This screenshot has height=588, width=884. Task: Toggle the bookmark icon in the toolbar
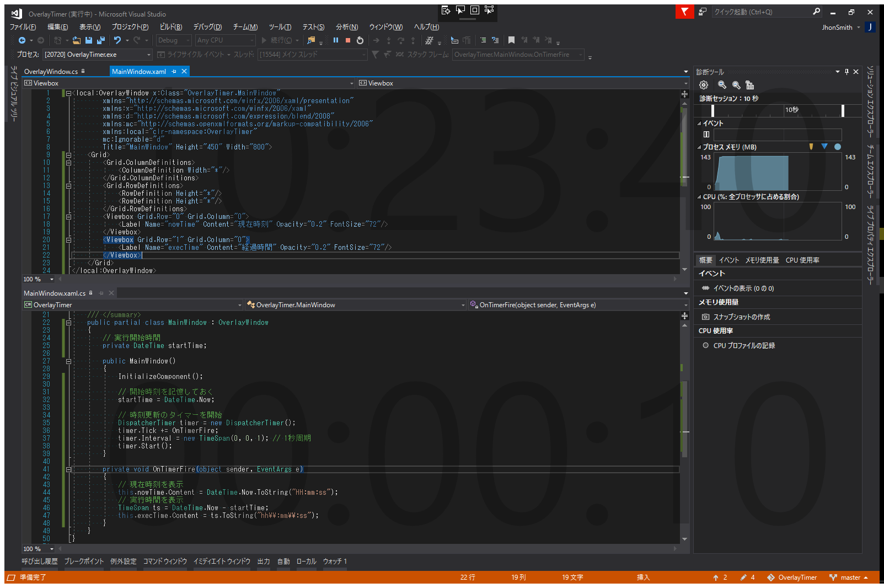[x=511, y=40]
